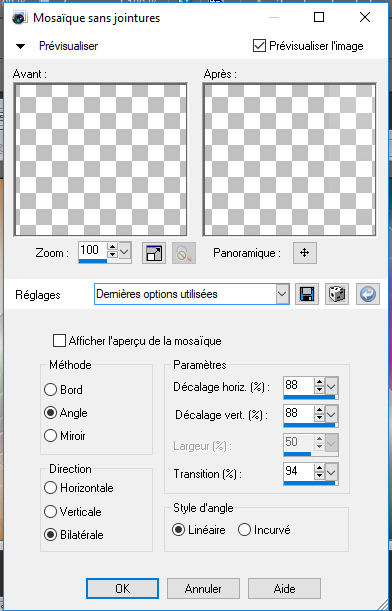The width and height of the screenshot is (392, 611).
Task: Click the Transition value field
Action: pos(298,472)
